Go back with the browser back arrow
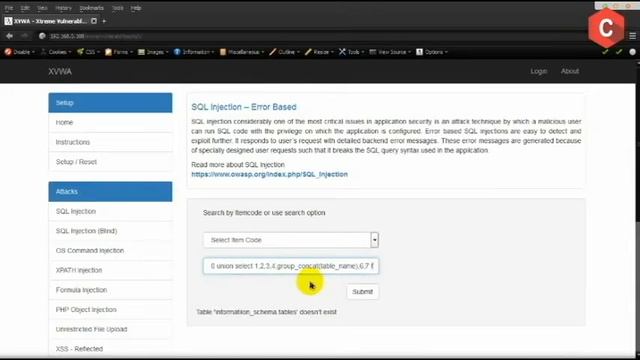The image size is (640, 360). click(9, 36)
